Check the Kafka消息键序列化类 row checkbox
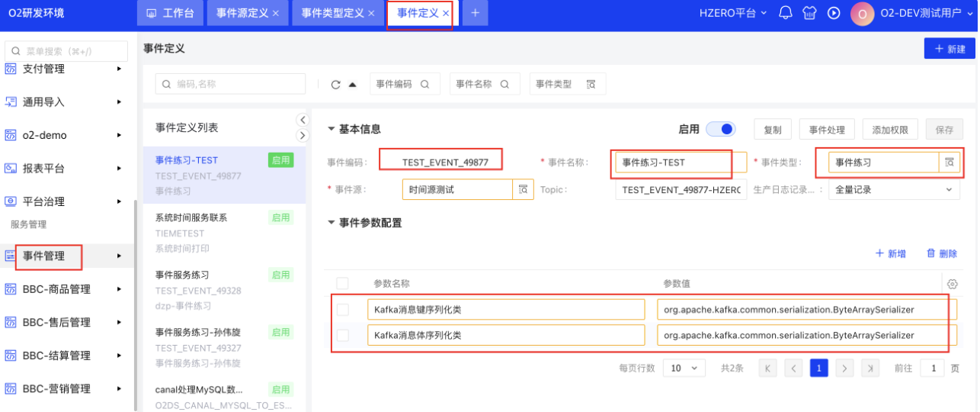 point(343,310)
